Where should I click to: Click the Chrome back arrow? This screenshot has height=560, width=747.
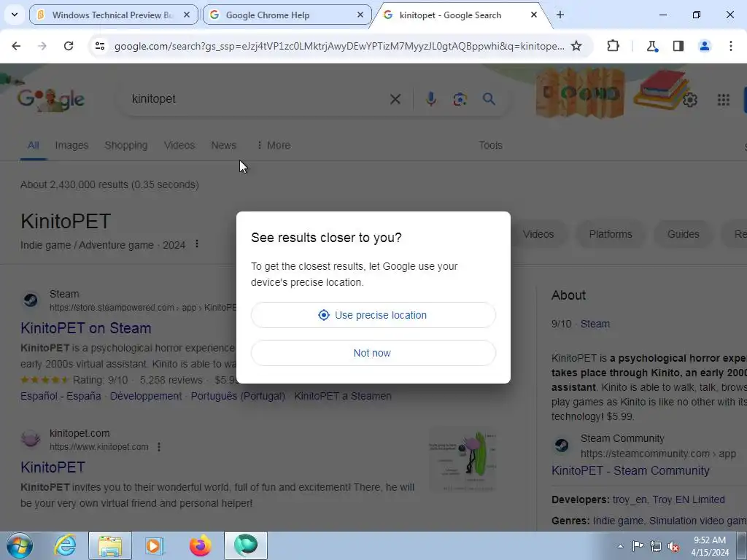16,46
